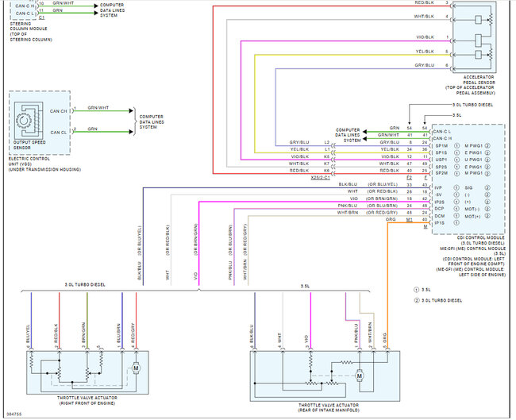
Task: Click the RED/GRY label at left actuator pin 4
Action: coord(133,333)
